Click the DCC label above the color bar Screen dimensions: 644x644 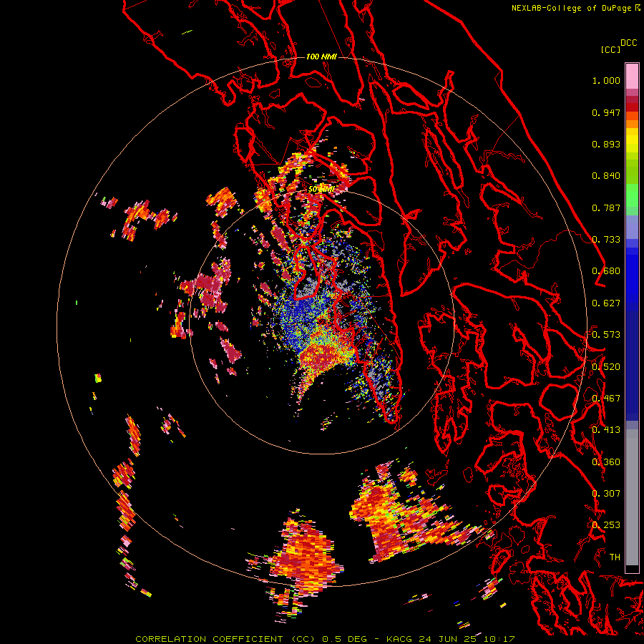coord(629,43)
